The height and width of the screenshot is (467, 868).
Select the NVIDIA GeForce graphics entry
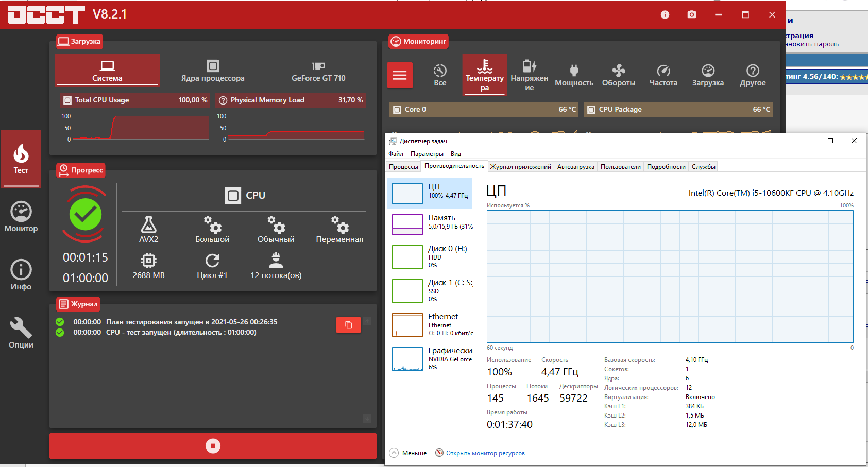430,358
